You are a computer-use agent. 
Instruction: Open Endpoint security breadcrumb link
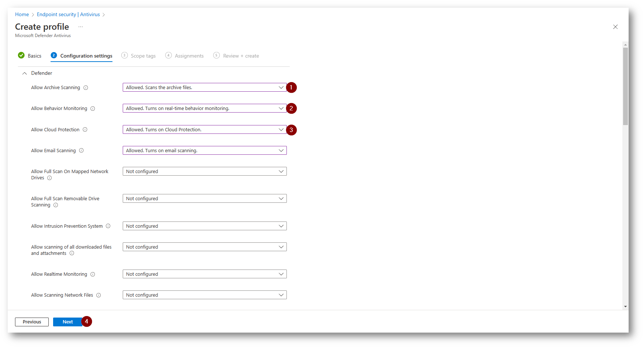[x=56, y=14]
